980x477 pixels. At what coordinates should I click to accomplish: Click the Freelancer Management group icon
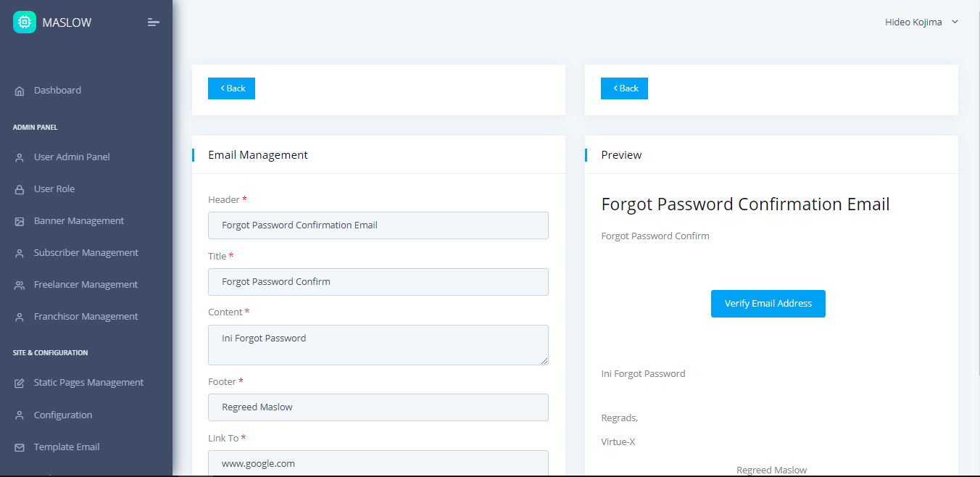click(20, 286)
